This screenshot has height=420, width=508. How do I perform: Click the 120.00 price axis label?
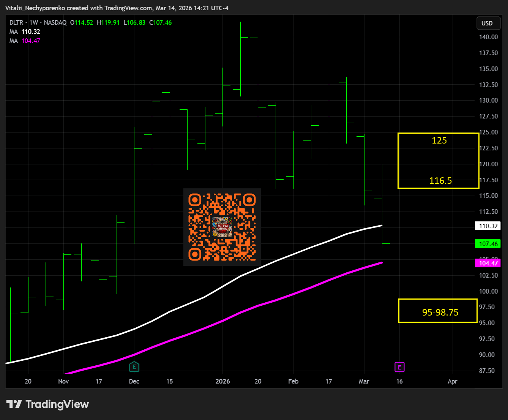(x=489, y=164)
